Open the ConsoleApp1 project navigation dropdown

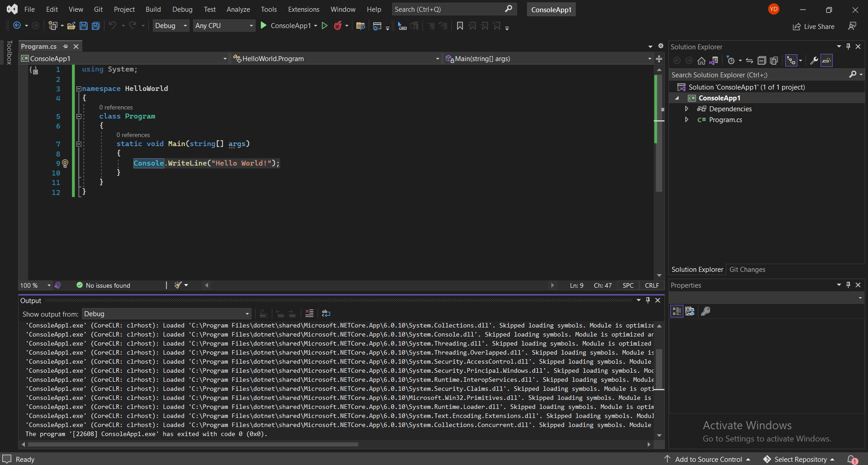click(124, 59)
